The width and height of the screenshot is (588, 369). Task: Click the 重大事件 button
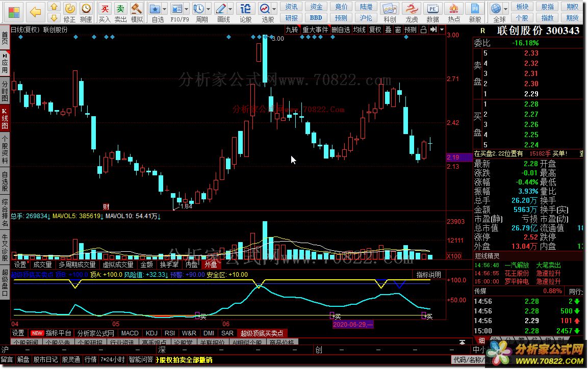point(315,30)
